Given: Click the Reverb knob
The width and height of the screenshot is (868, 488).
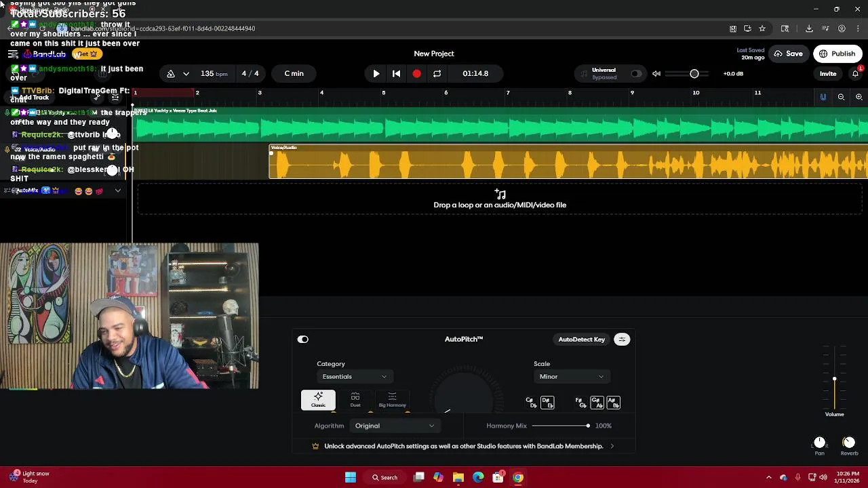Looking at the screenshot, I should [849, 443].
